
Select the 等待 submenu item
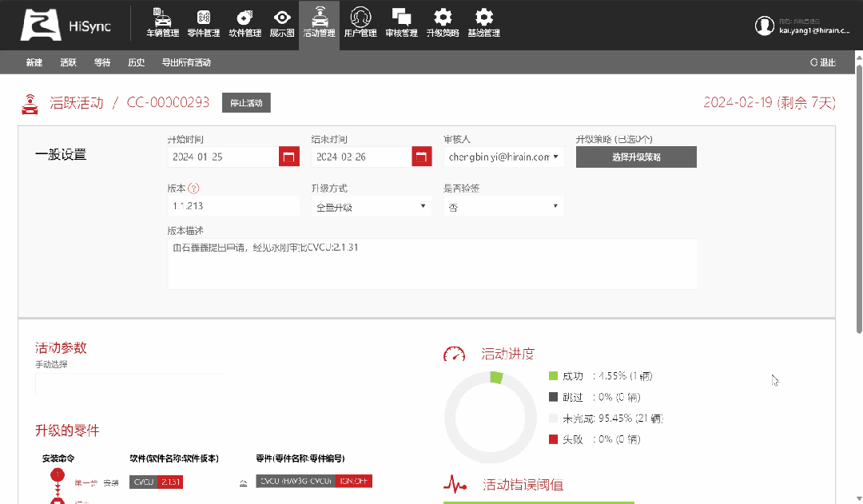click(102, 63)
